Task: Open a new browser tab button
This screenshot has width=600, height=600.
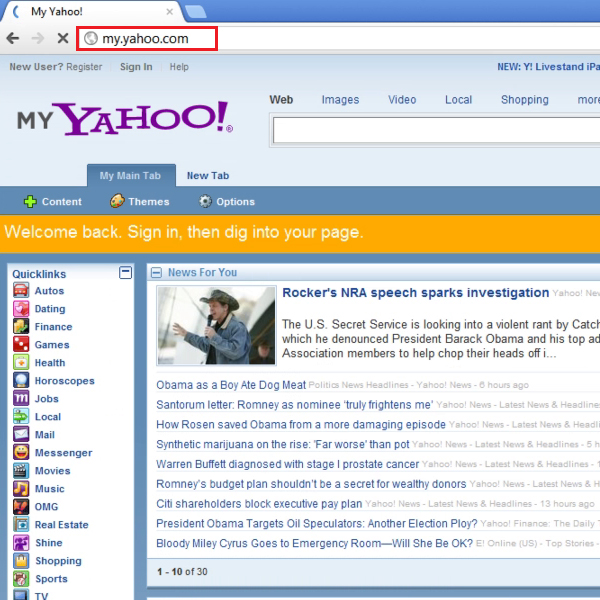Action: click(196, 12)
